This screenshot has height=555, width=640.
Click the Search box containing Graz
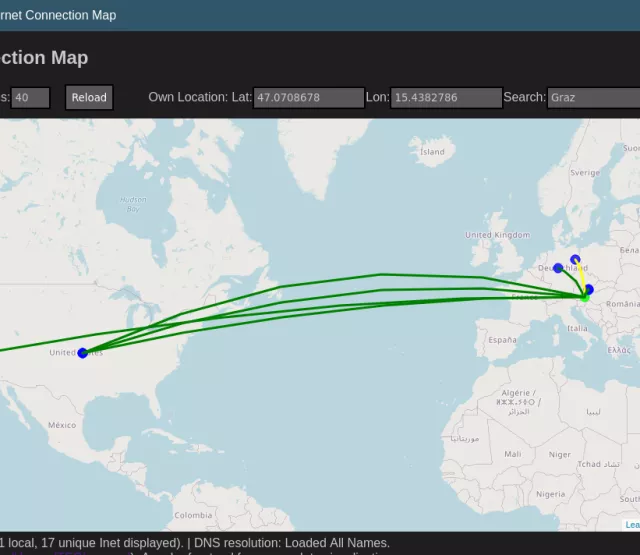point(593,98)
